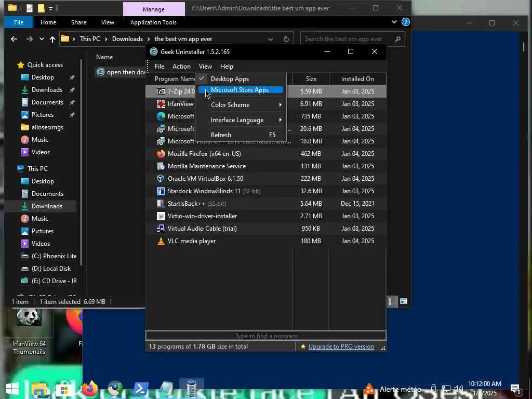Viewport: 532px width, 399px height.
Task: Open the Home ribbon tab
Action: click(x=48, y=22)
